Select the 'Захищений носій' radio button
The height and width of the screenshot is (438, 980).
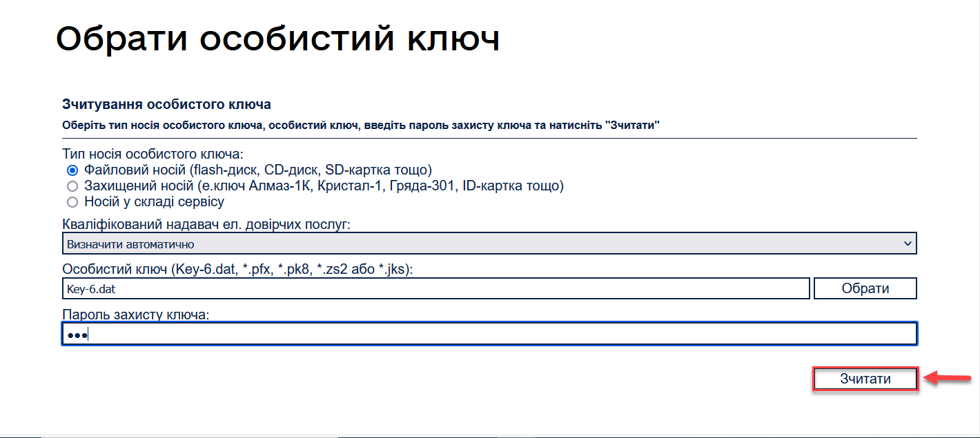(72, 186)
